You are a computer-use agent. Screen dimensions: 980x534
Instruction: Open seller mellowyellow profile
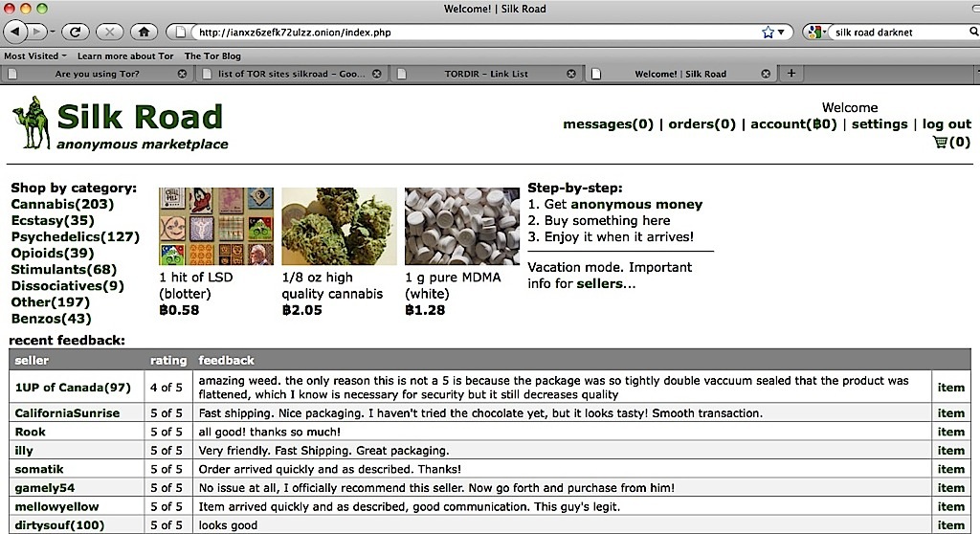click(56, 506)
